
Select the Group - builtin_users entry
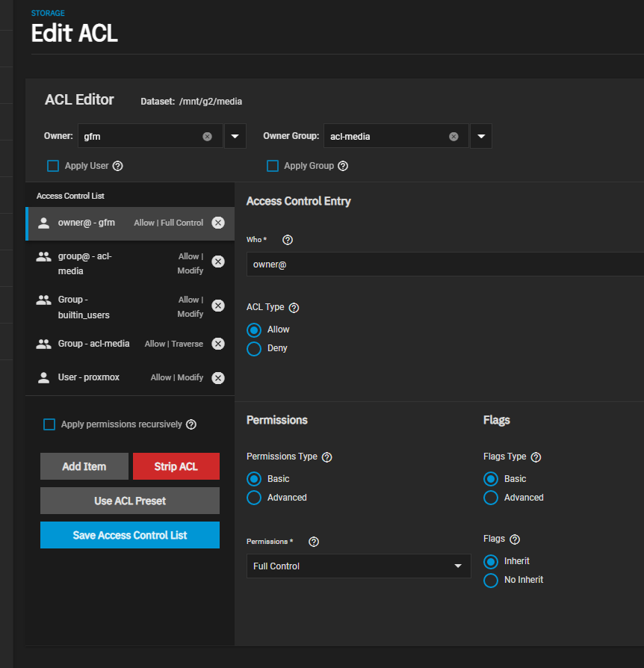pyautogui.click(x=130, y=307)
